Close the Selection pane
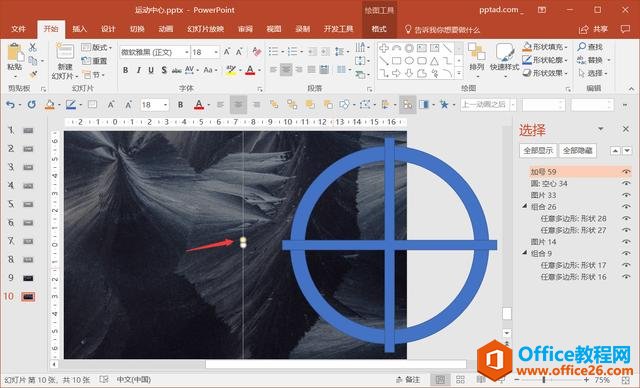 tap(626, 129)
